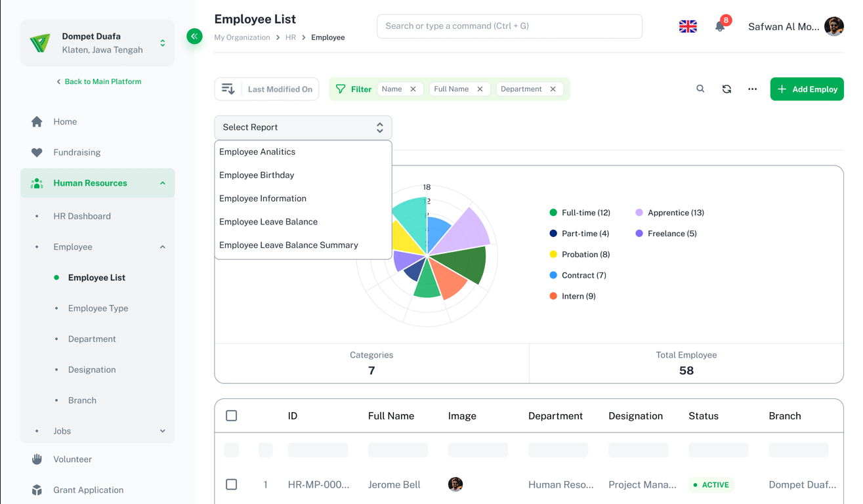Remove the Name filter chip

click(x=413, y=89)
